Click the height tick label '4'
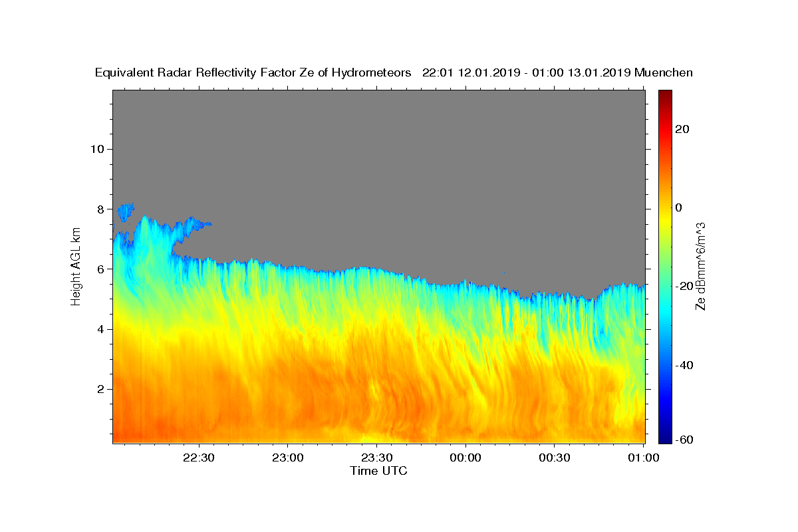Viewport: 798px width, 532px height. click(99, 329)
